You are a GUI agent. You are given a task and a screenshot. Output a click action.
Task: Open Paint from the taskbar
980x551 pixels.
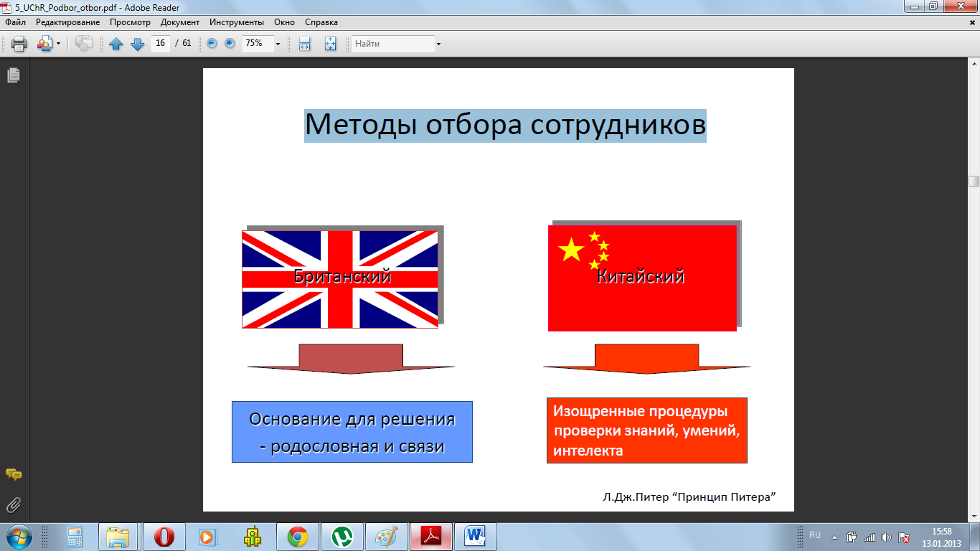point(387,537)
